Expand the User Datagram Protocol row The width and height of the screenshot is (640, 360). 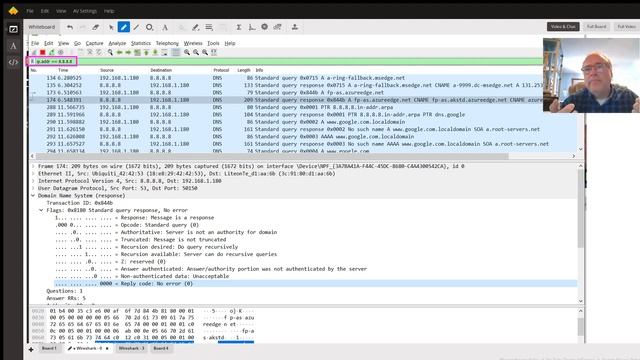(33, 188)
